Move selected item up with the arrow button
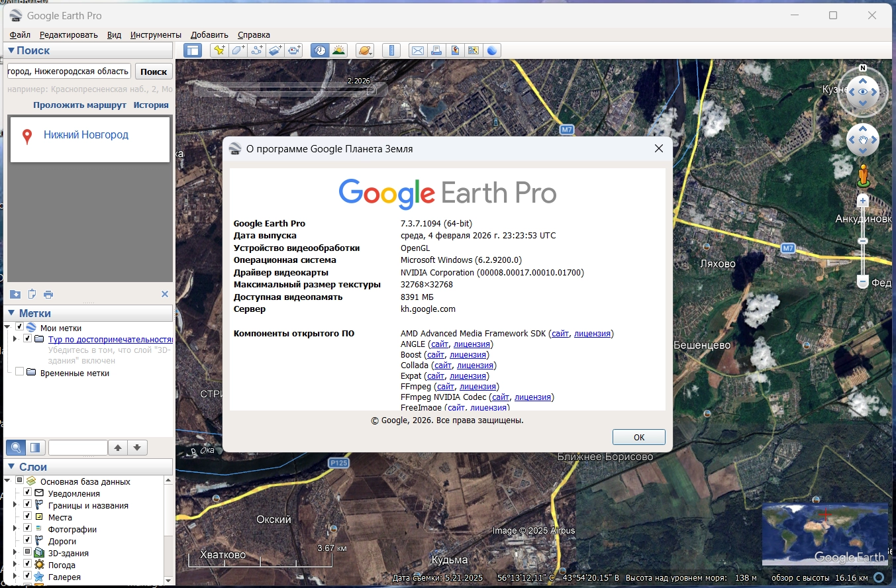Screen dimensions: 896x588 (118, 448)
